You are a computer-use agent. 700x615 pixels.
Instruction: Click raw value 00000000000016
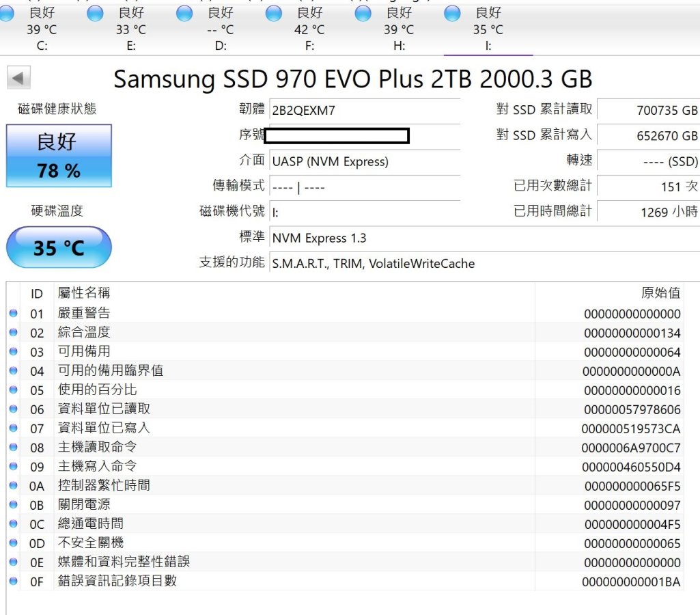(x=632, y=391)
